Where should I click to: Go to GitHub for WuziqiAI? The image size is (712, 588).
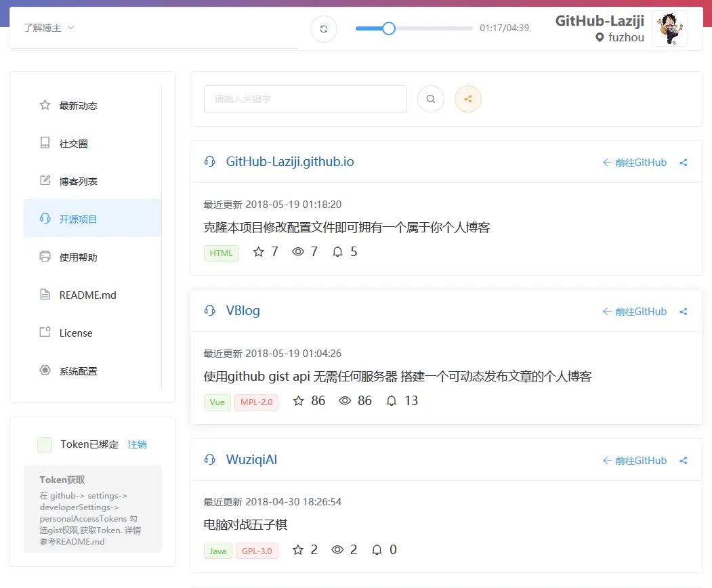(x=634, y=461)
